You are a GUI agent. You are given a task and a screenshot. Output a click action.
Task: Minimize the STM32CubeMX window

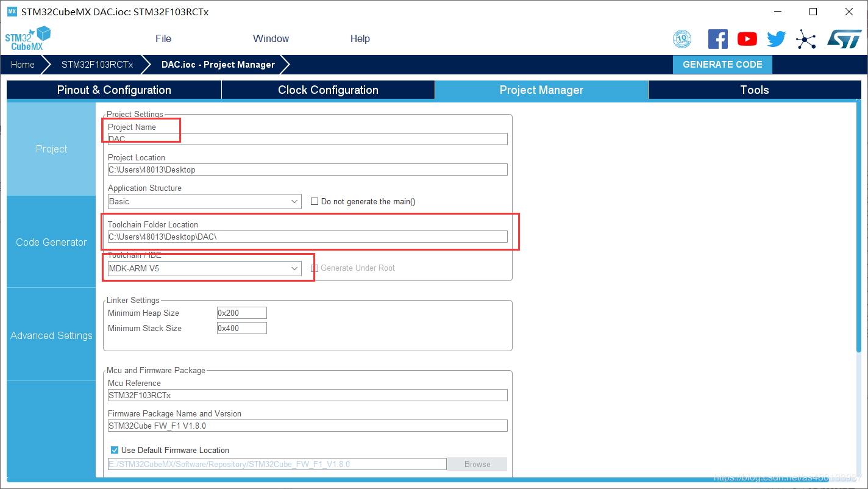click(778, 12)
